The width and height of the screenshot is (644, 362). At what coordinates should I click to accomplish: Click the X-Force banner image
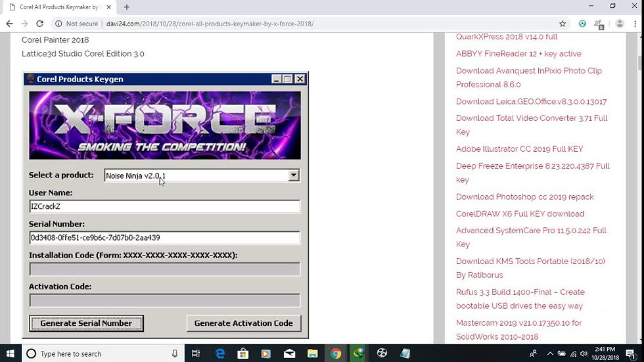[165, 125]
